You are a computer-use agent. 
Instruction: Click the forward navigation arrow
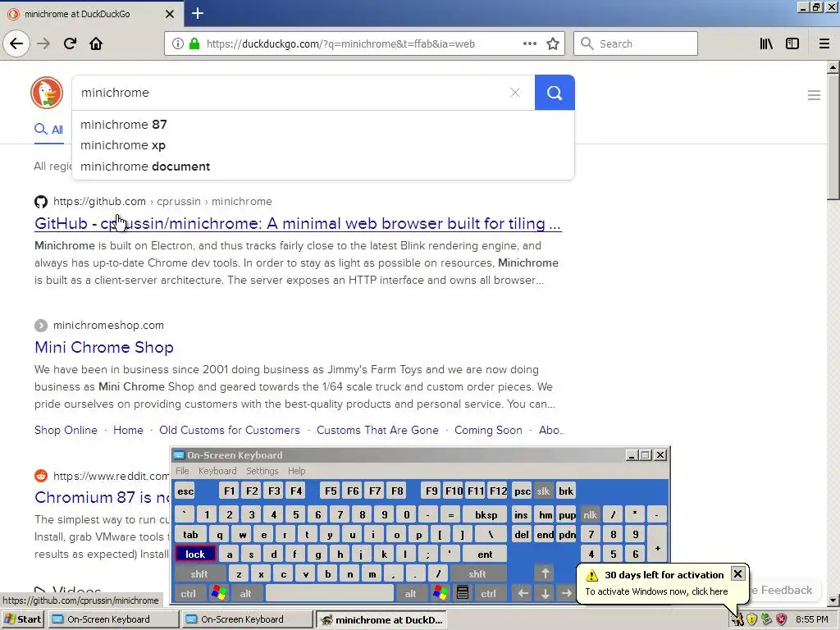43,43
